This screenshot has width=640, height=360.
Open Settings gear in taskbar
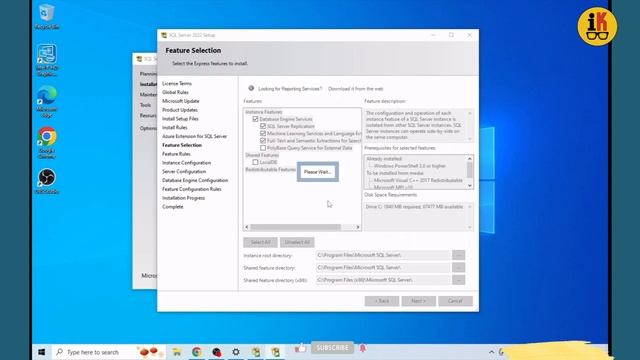pyautogui.click(x=236, y=352)
